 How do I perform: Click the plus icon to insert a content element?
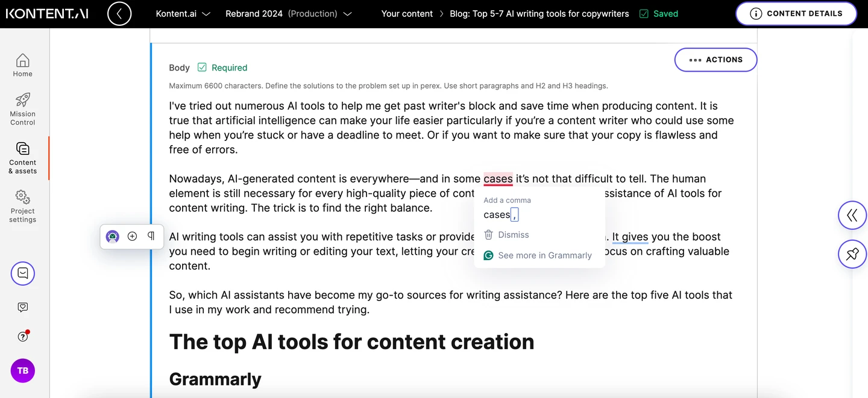(132, 237)
